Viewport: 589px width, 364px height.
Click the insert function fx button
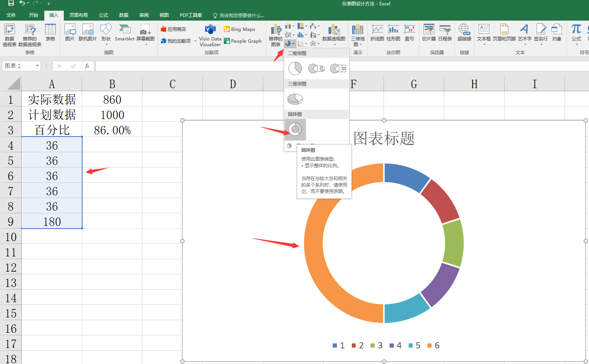coord(87,66)
